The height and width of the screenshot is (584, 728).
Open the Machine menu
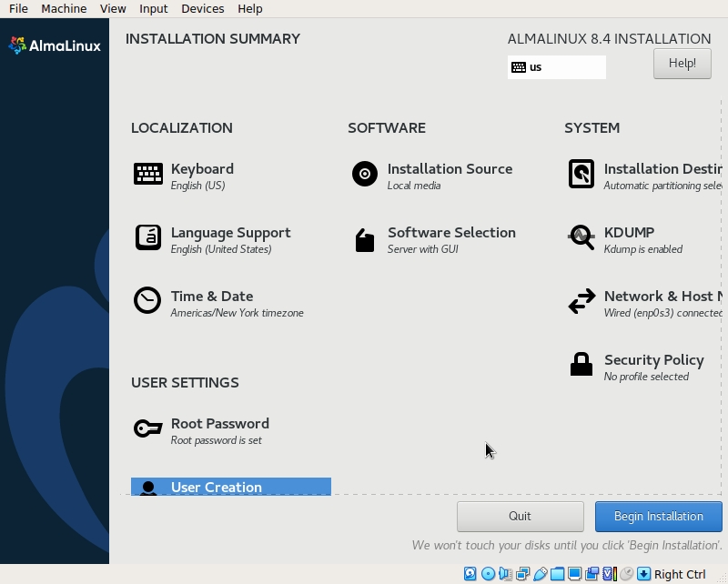(64, 9)
